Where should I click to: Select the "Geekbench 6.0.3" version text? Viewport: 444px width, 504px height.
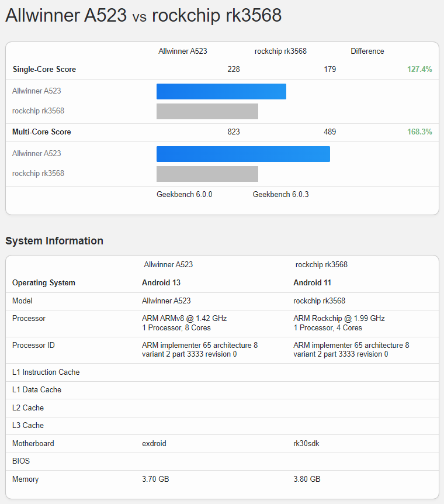[280, 195]
